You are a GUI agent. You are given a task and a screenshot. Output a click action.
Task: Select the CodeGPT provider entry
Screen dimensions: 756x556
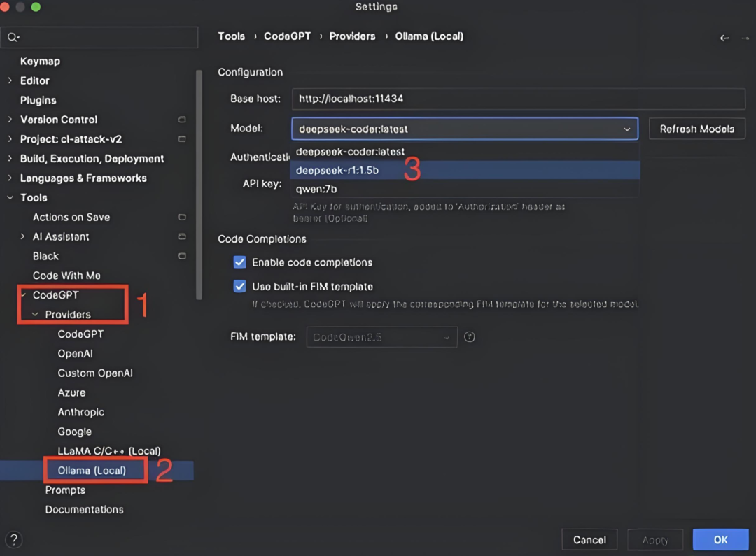point(80,334)
